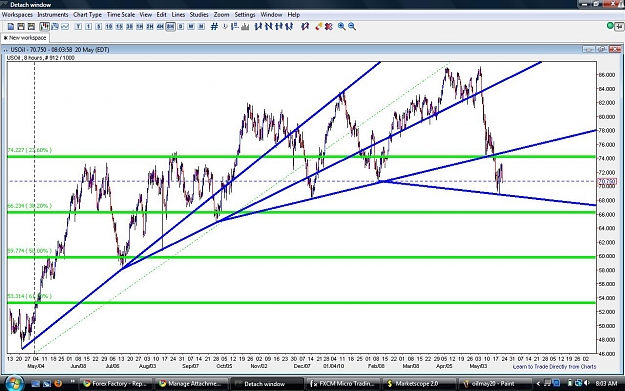Switch to 10 minute time scale
The width and height of the screenshot is (625, 391).
(109, 27)
